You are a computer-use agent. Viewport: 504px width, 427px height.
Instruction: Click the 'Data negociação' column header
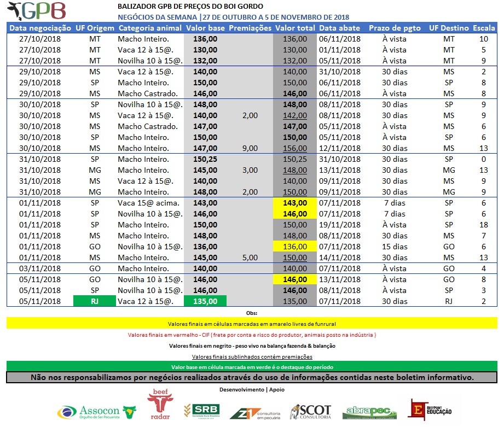tap(40, 28)
